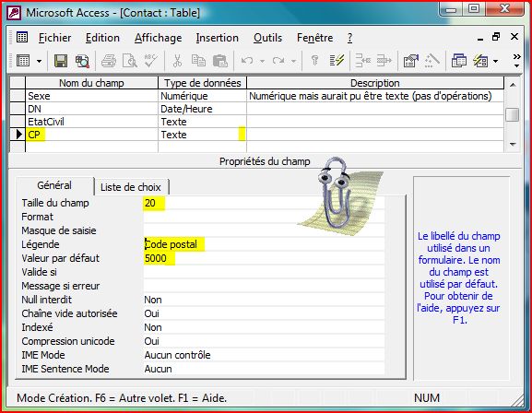
Task: Restore the inner table window
Action: click(496, 37)
